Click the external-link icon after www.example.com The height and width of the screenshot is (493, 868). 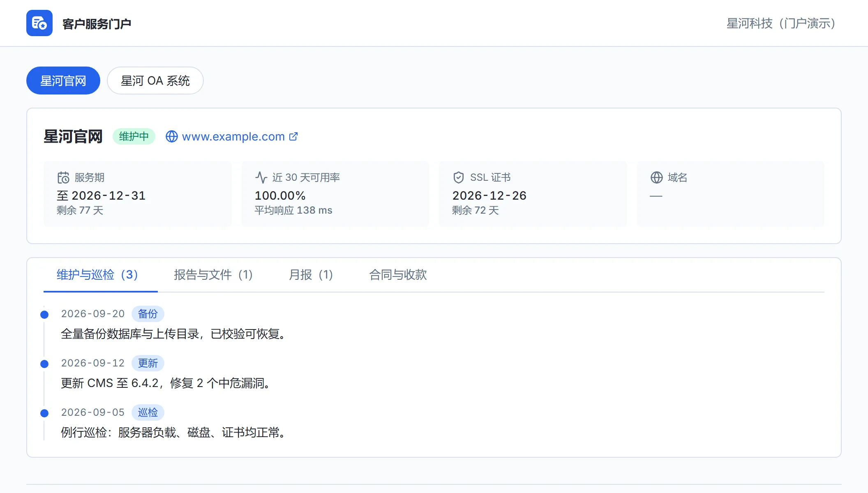(x=293, y=136)
